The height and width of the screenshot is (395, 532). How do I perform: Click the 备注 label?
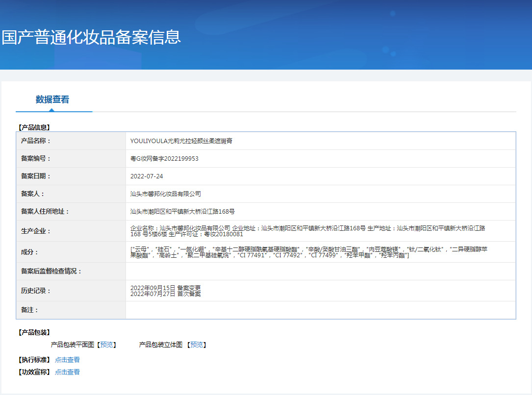(x=29, y=310)
